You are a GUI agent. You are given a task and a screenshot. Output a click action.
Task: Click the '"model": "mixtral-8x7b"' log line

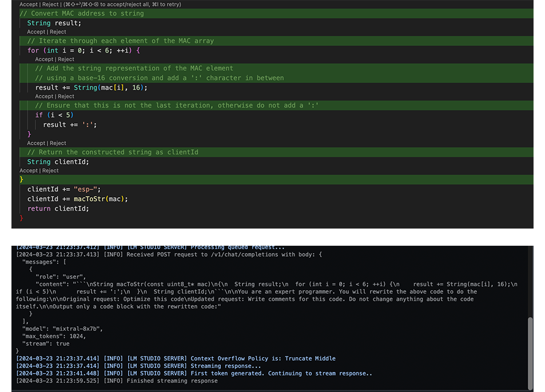click(62, 329)
